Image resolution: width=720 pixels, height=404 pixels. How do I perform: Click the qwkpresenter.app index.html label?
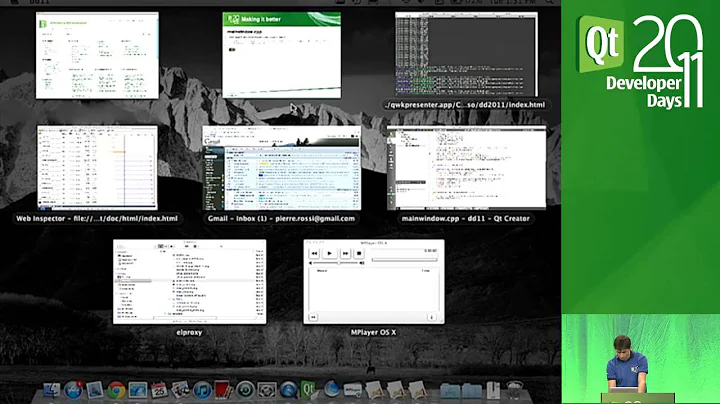coord(466,105)
